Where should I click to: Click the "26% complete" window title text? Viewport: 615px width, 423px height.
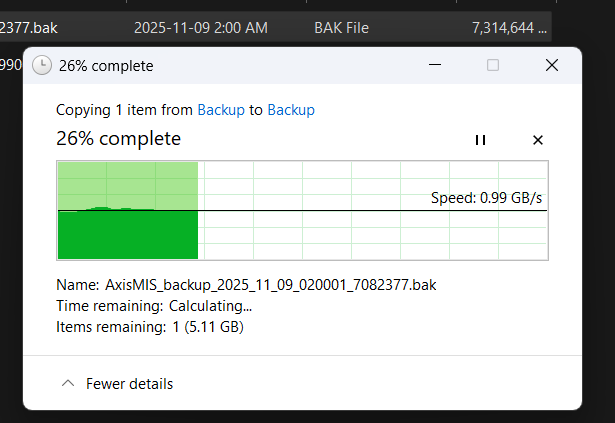tap(106, 66)
